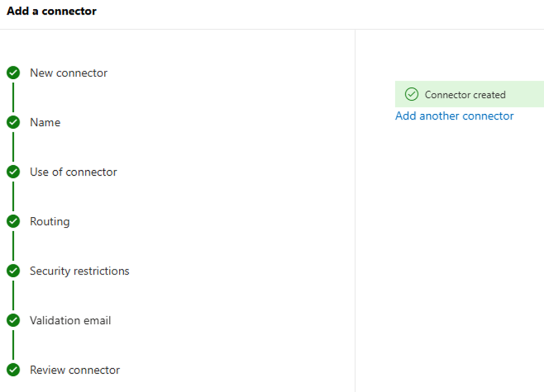Click the Security restrictions checkmark icon
This screenshot has height=392, width=544.
tap(13, 271)
